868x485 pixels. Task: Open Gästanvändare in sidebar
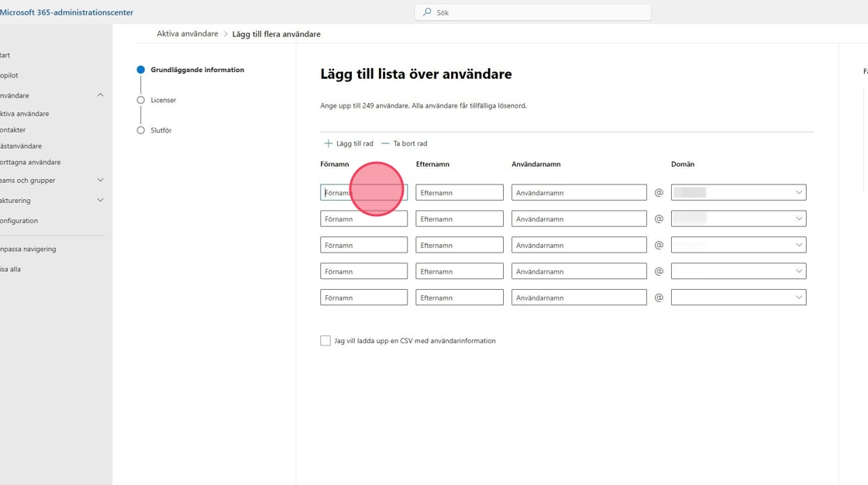point(22,146)
